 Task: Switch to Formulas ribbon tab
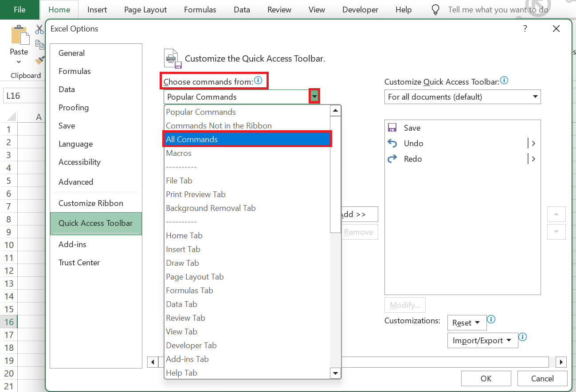pos(200,9)
